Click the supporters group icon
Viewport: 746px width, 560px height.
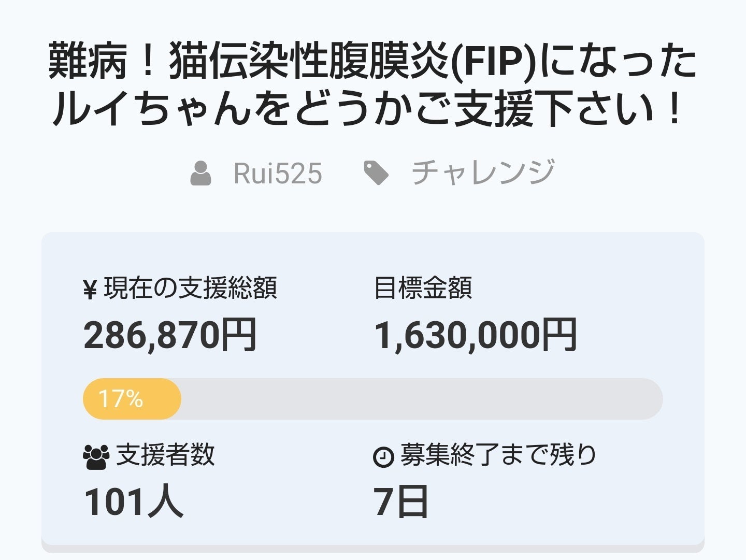pos(96,456)
